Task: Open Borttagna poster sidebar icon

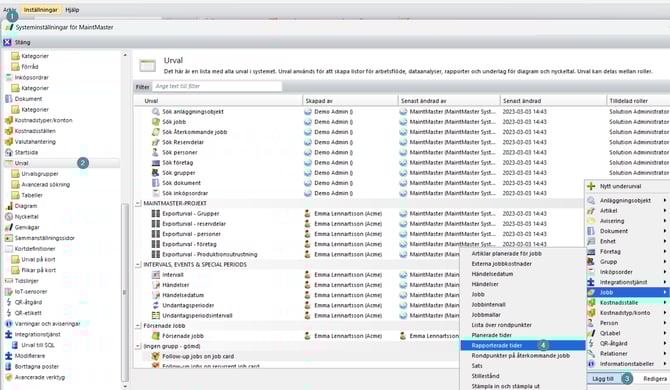Action: [x=8, y=366]
